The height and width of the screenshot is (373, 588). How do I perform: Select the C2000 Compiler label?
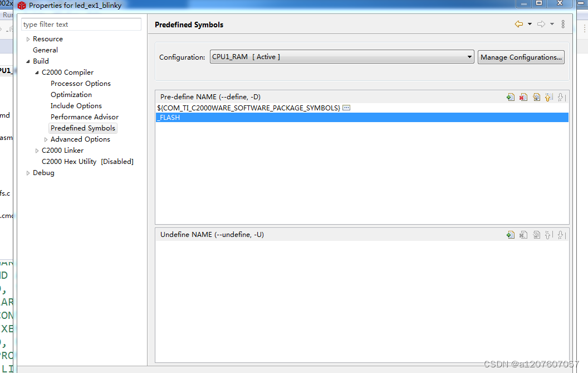pos(67,72)
